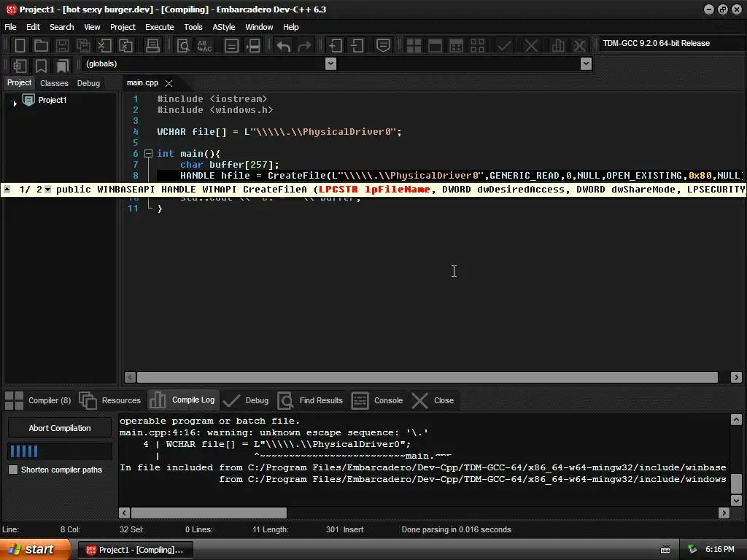This screenshot has width=747, height=560.
Task: Click the editor horizontal scrollbar thumb
Action: coord(427,378)
